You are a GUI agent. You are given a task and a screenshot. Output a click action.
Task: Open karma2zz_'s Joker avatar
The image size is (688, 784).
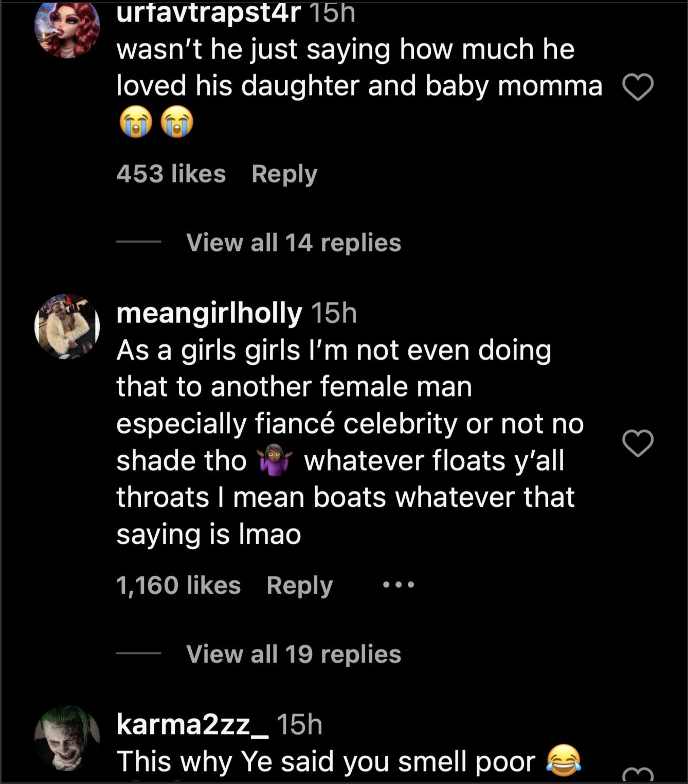pos(67,738)
